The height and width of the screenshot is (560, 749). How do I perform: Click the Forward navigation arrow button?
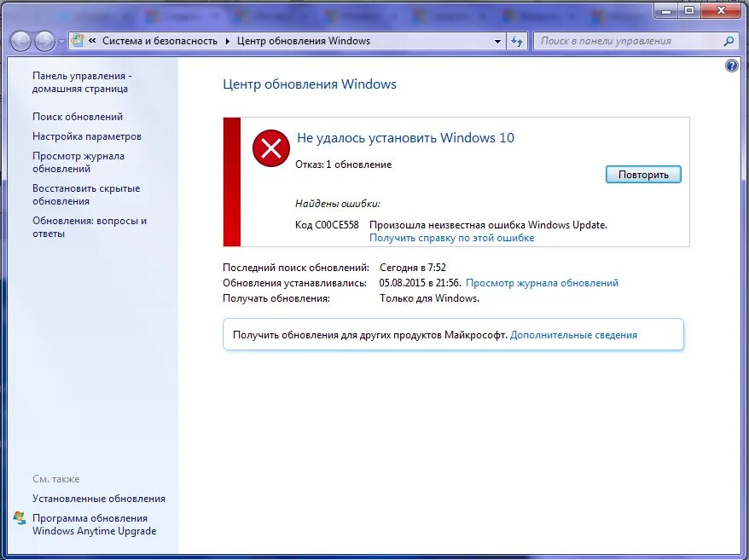[45, 41]
